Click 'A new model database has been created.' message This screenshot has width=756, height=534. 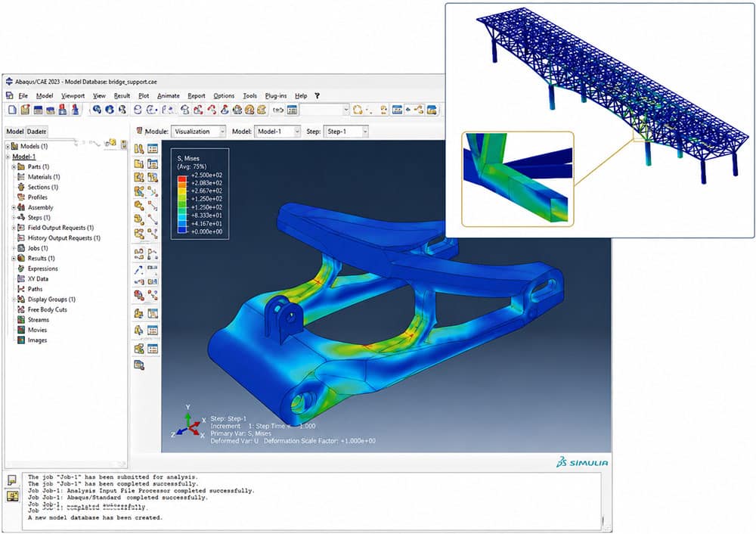pos(95,517)
